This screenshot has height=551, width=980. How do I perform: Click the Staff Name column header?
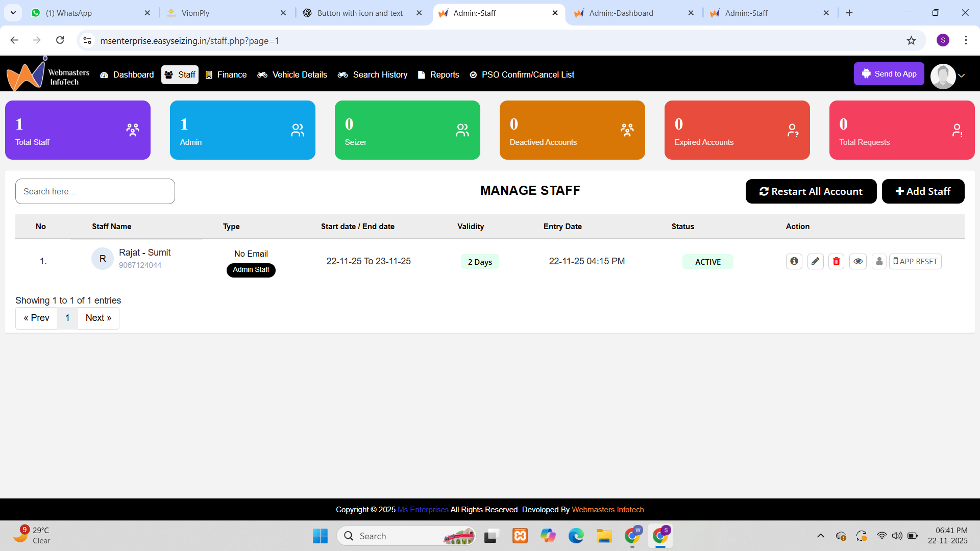tap(112, 227)
